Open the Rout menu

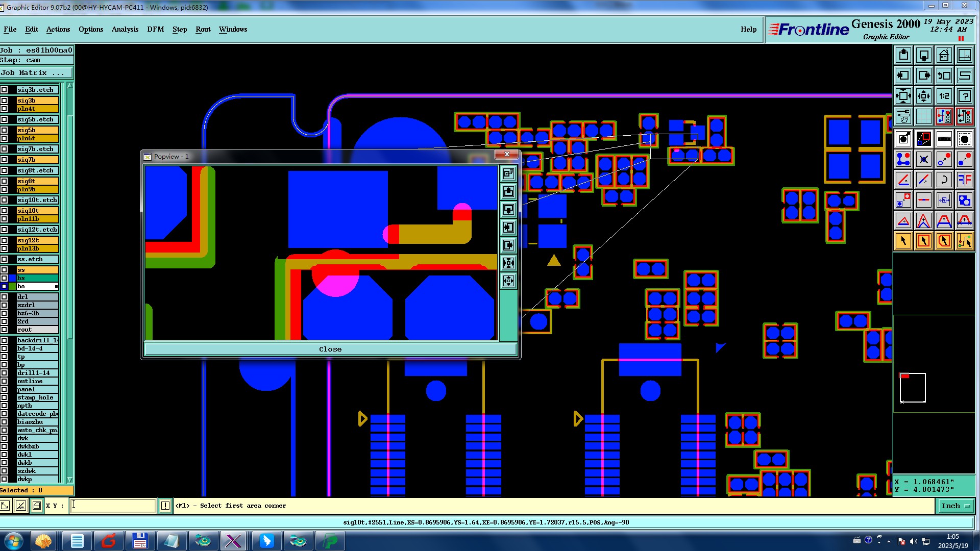coord(203,29)
